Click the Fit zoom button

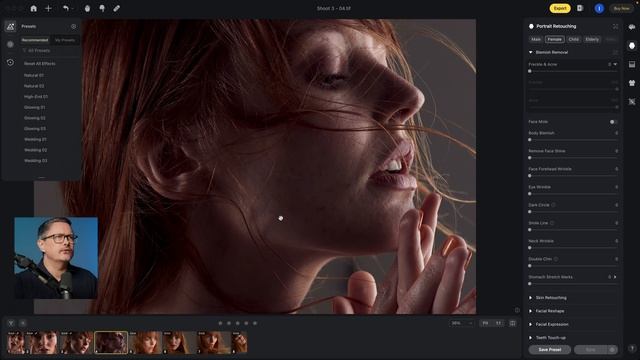tap(485, 323)
